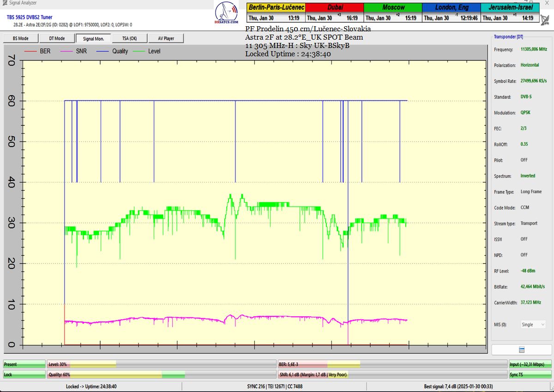The width and height of the screenshot is (554, 392).
Task: Click the Signal Analyzer title bar icon
Action: [4, 3]
